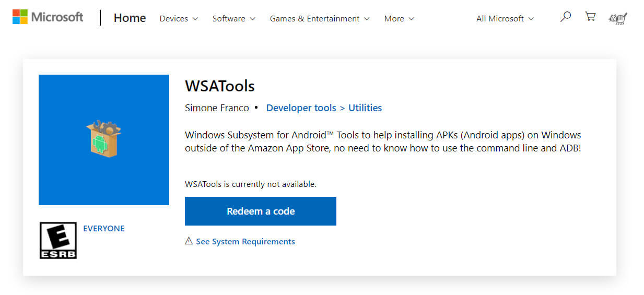Open the Developer tools category link
Viewport: 644px width, 295px height.
[x=301, y=108]
